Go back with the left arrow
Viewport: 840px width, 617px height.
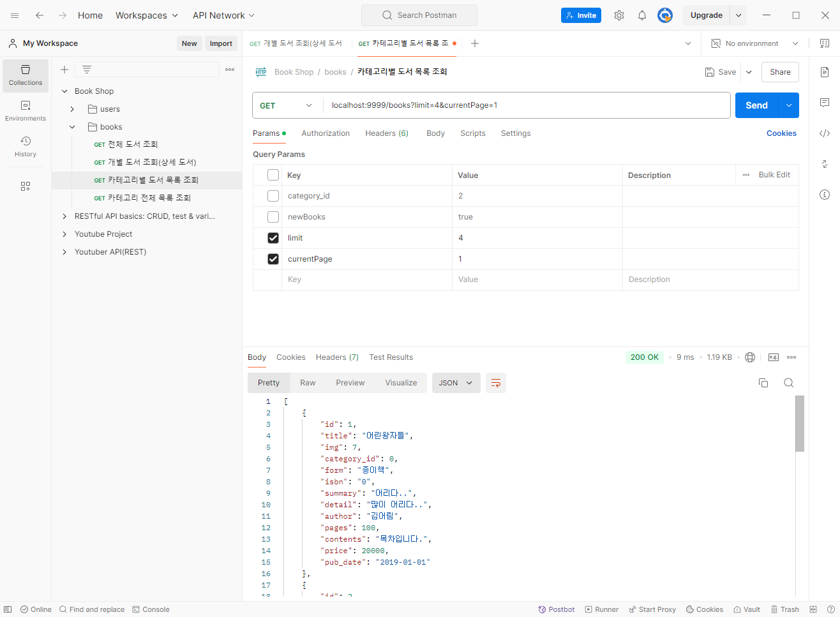(x=40, y=15)
